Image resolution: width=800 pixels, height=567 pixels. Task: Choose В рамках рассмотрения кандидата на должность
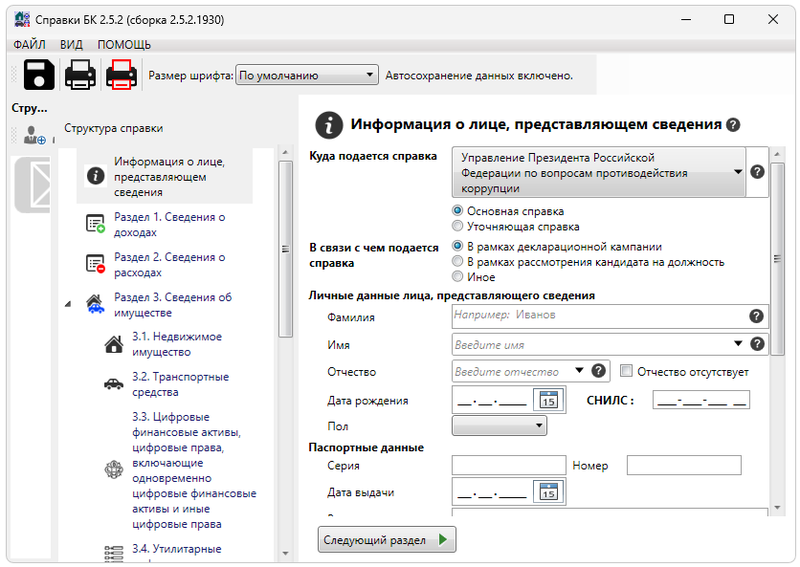(458, 262)
